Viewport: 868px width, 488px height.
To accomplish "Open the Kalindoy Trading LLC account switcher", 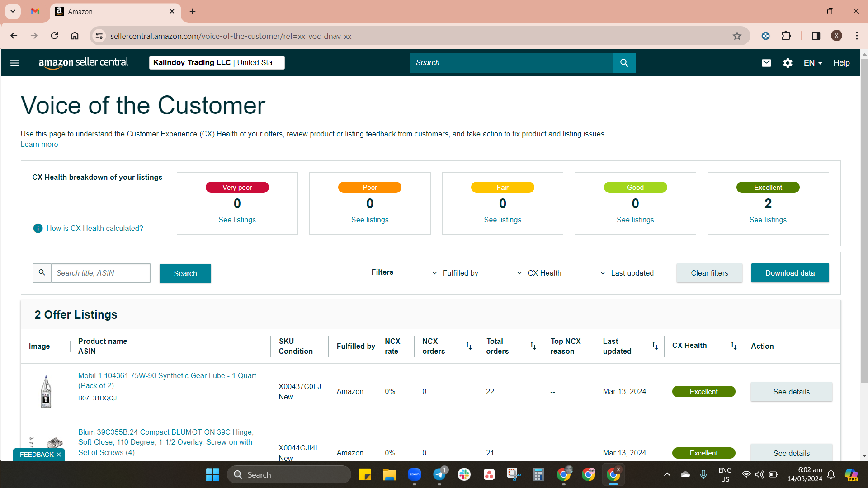I will (x=217, y=63).
